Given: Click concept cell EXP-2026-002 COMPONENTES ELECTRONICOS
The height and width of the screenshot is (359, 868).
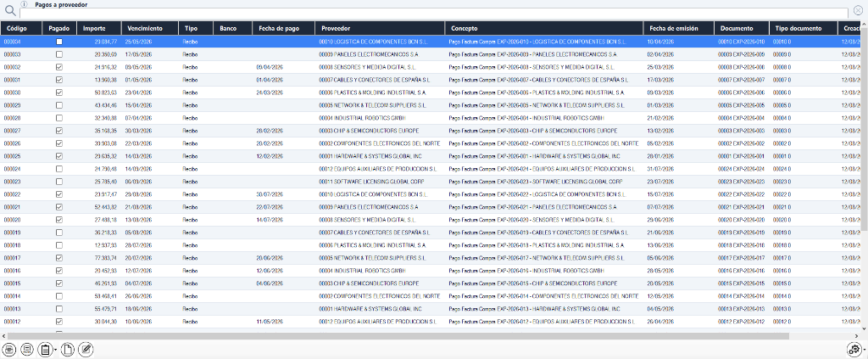Looking at the screenshot, I should click(x=543, y=143).
